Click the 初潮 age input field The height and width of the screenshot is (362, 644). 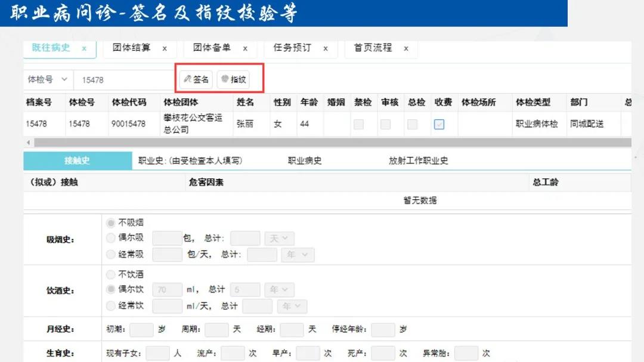point(141,330)
